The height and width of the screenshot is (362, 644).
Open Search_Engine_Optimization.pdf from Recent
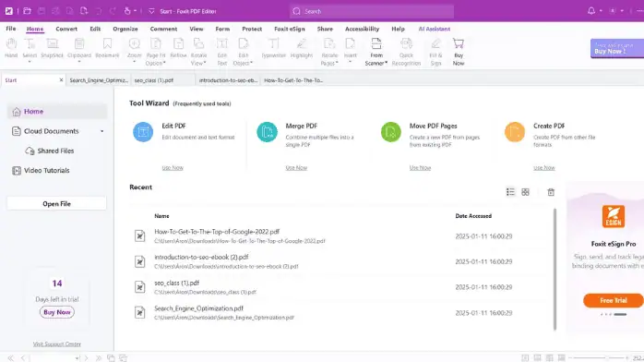(198, 308)
